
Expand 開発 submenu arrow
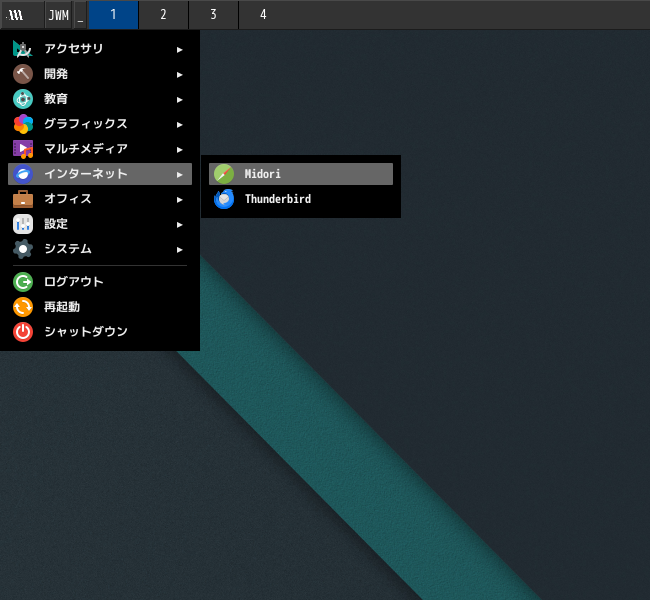[x=179, y=75]
